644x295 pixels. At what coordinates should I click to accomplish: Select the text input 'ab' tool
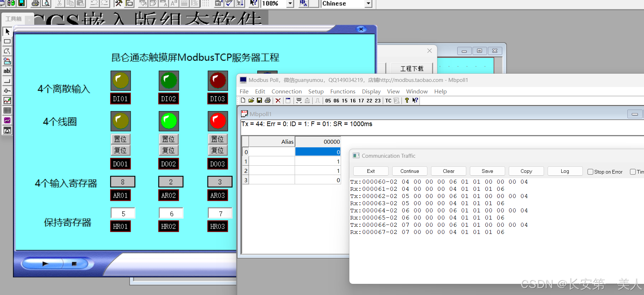(x=7, y=71)
